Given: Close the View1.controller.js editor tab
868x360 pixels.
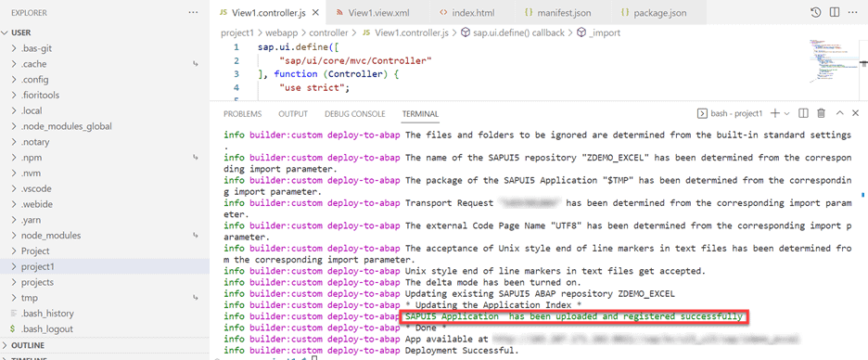Looking at the screenshot, I should click(315, 12).
